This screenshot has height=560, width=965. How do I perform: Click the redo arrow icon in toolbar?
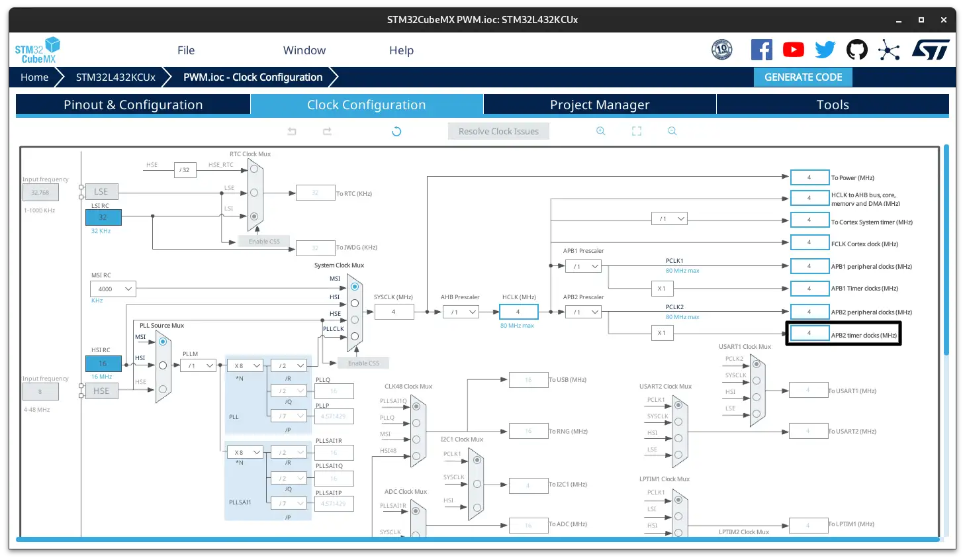327,131
